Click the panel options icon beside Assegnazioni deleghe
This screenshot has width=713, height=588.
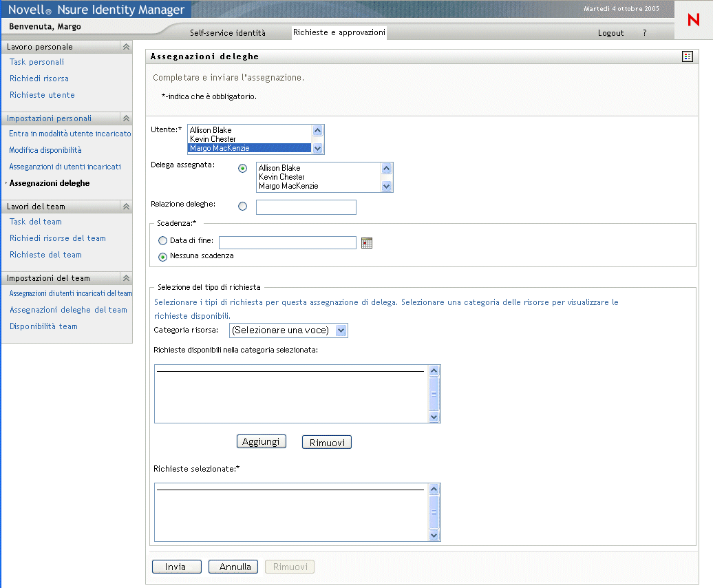(687, 56)
